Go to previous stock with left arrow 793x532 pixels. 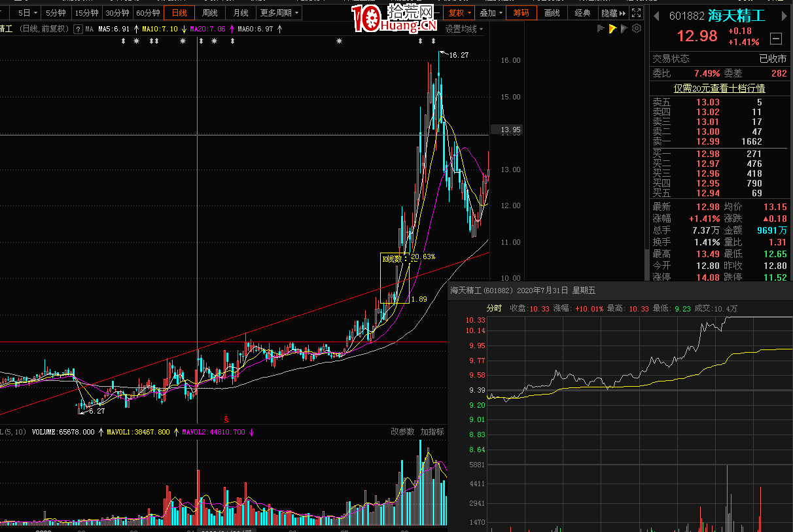click(655, 16)
